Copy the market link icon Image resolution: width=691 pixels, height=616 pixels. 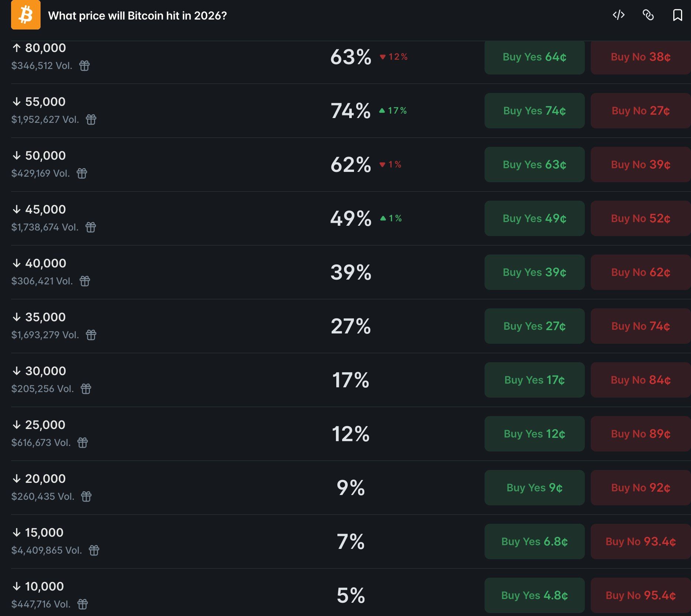coord(648,15)
